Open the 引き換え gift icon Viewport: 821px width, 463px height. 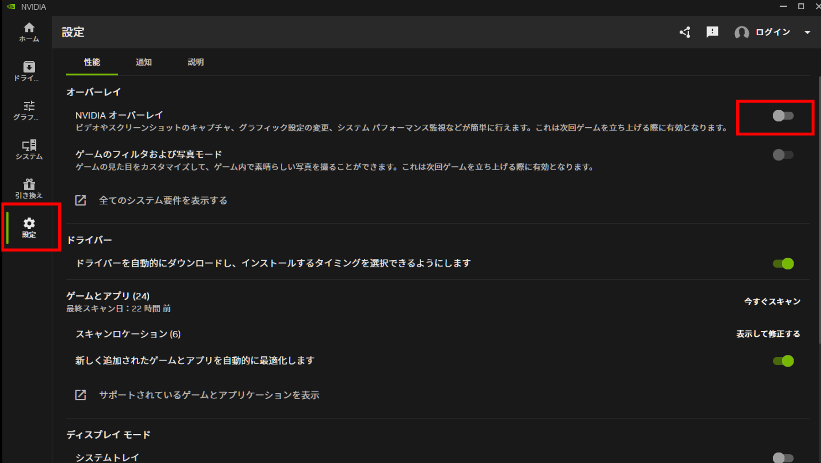[29, 188]
